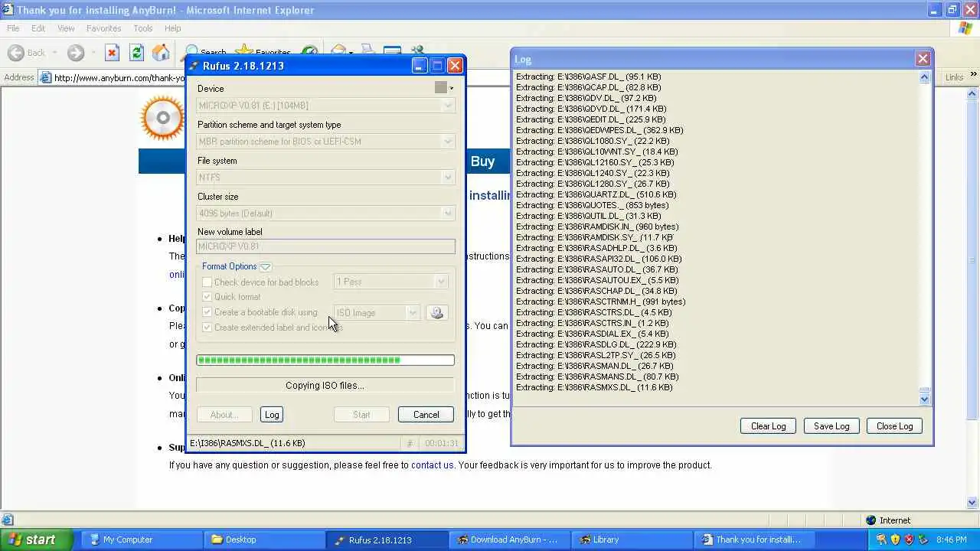Click log line 'Extracting: E:\I386\QUARTZ.DL_ (510.6 KB)'
Image resolution: width=980 pixels, height=551 pixels.
coord(596,194)
